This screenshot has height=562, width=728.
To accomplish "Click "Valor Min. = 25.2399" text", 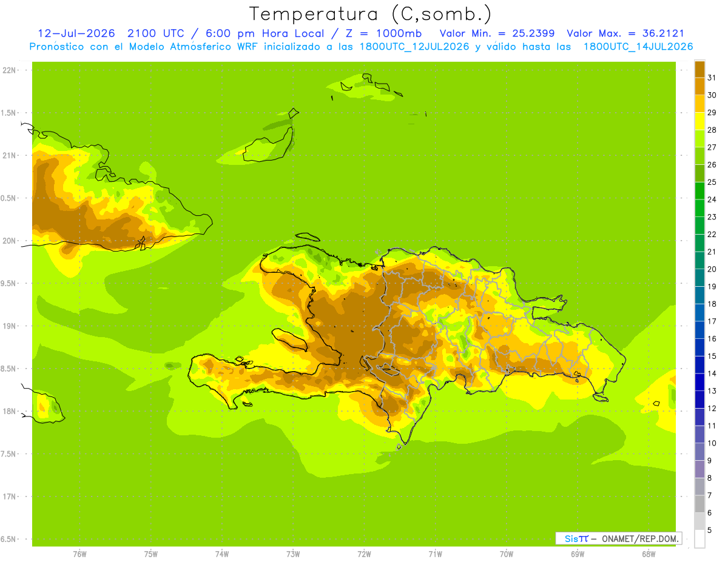I will click(x=497, y=33).
